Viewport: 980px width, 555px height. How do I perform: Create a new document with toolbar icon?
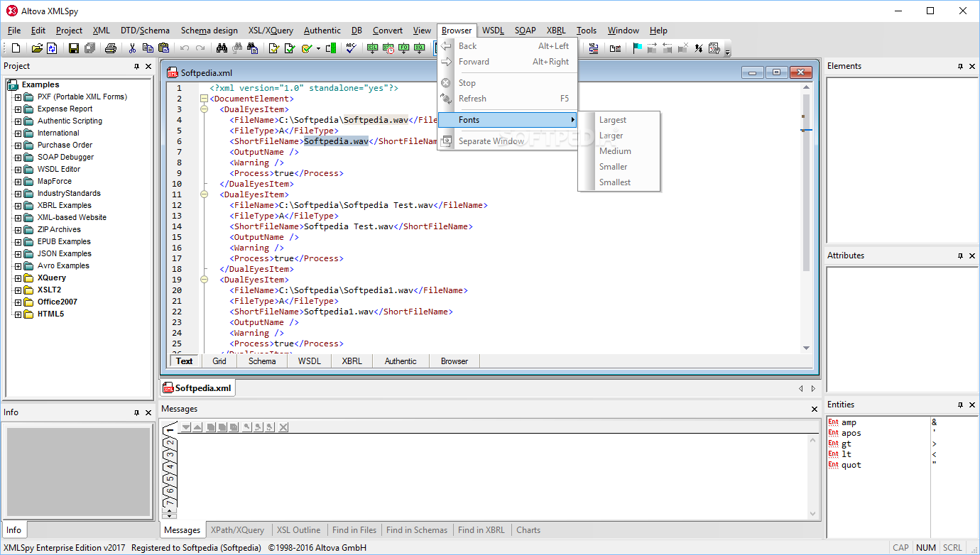[16, 48]
